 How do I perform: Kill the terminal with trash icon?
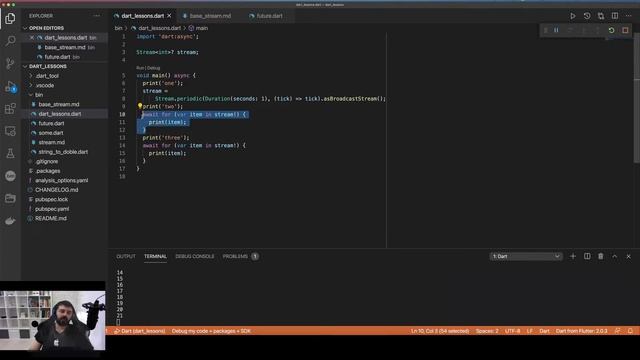(601, 256)
